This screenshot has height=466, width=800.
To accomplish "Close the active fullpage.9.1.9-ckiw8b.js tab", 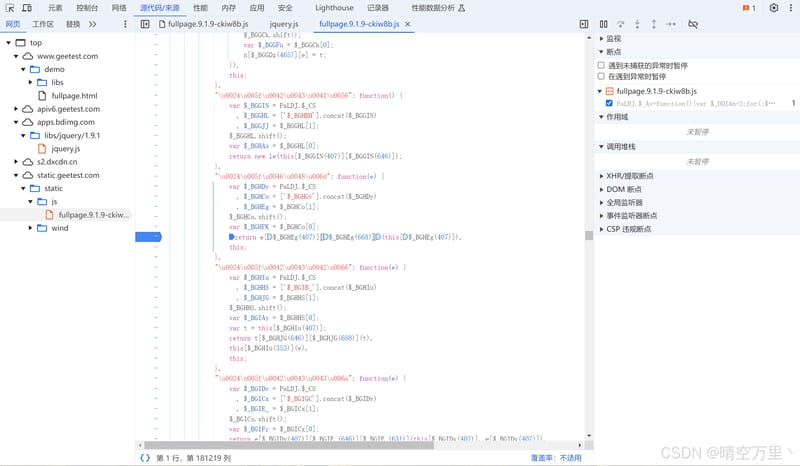I will [x=408, y=24].
